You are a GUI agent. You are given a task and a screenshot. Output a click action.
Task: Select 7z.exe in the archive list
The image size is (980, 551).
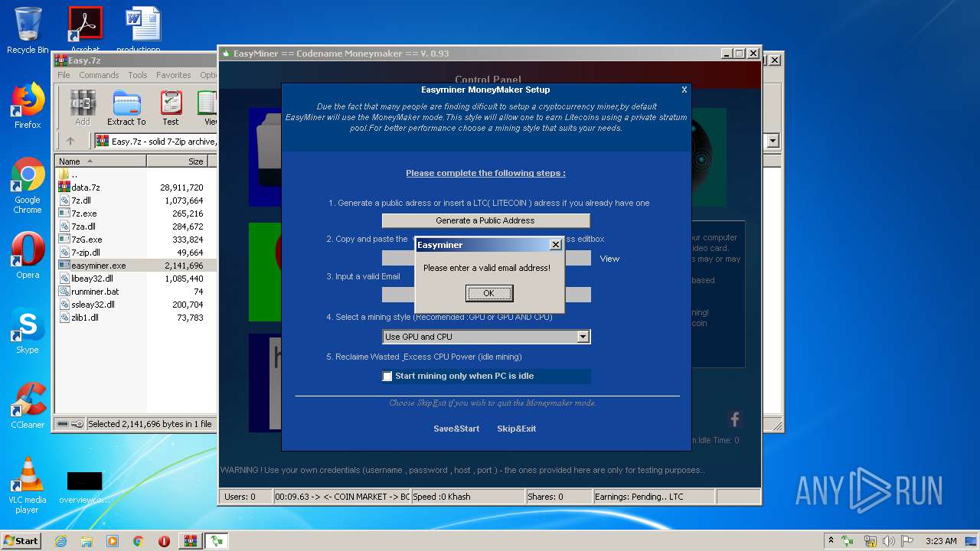click(x=83, y=214)
